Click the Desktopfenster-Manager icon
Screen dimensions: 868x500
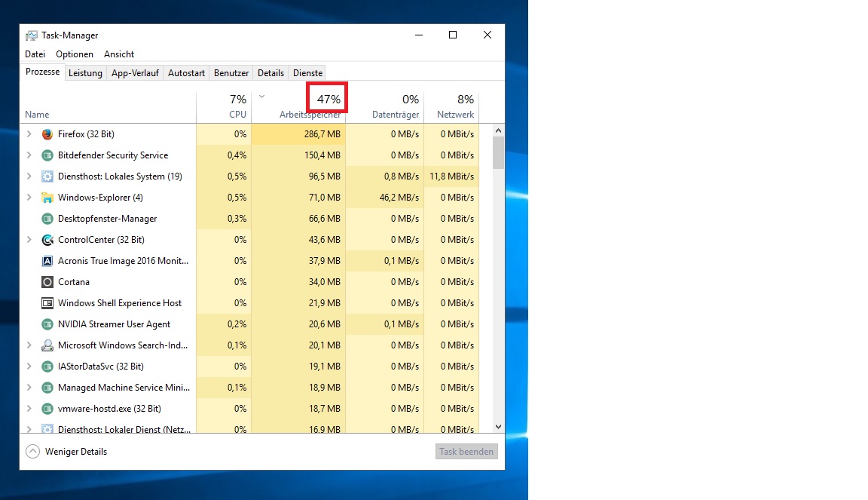(47, 219)
